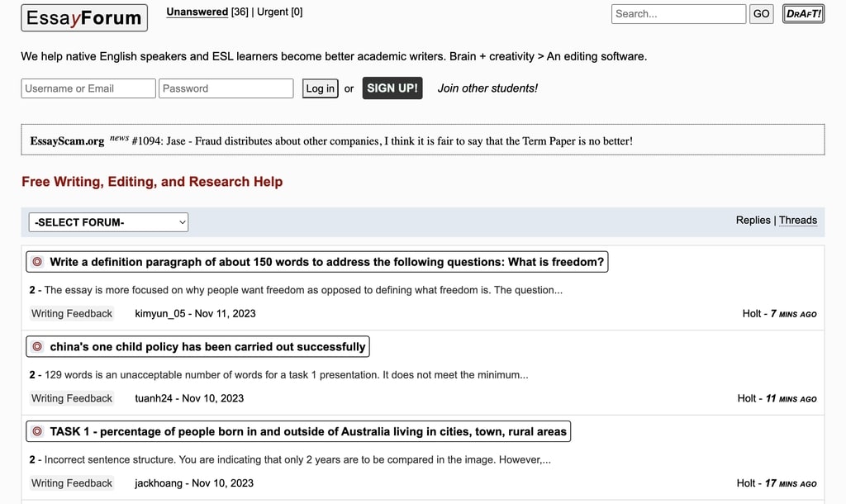Sort threads by Replies
The width and height of the screenshot is (846, 504).
pos(753,220)
